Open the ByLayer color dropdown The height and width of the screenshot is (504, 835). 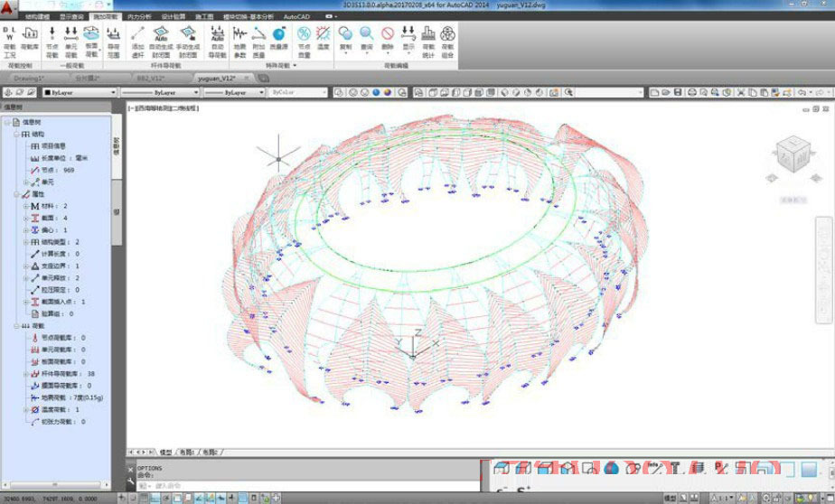[80, 92]
